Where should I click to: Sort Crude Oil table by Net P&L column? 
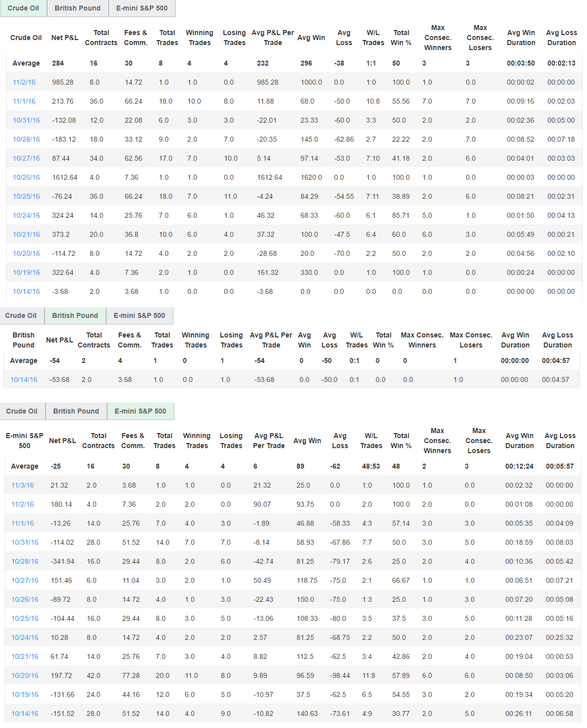(x=64, y=38)
